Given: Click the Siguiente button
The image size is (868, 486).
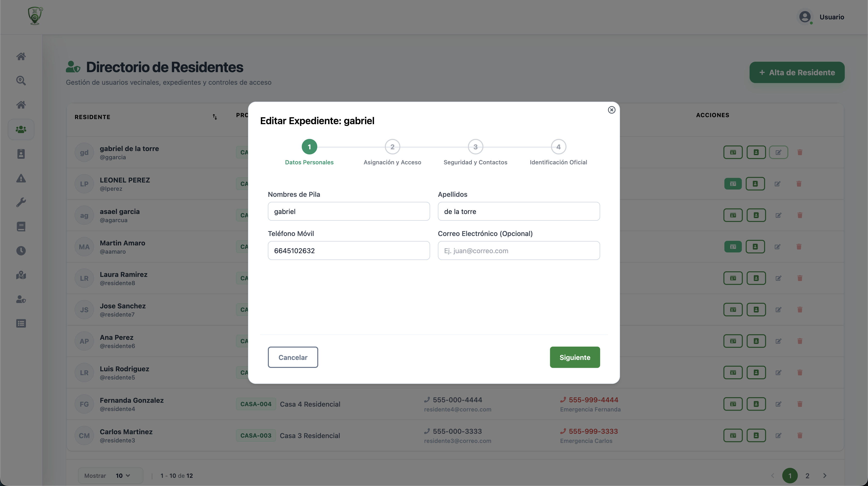Looking at the screenshot, I should pyautogui.click(x=574, y=357).
